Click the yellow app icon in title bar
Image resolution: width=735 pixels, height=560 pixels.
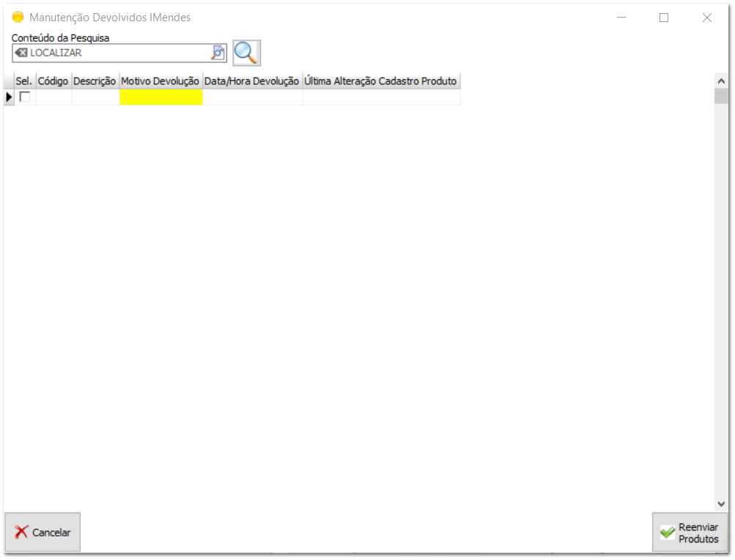click(18, 18)
